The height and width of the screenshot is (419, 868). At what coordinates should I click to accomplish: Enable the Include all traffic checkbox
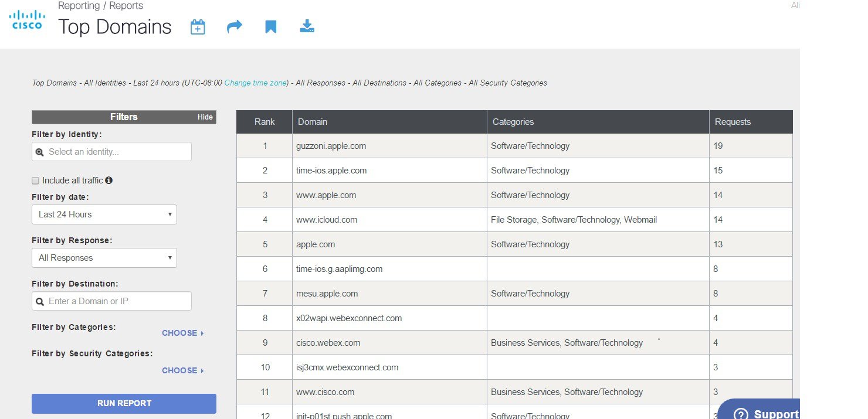pyautogui.click(x=36, y=180)
